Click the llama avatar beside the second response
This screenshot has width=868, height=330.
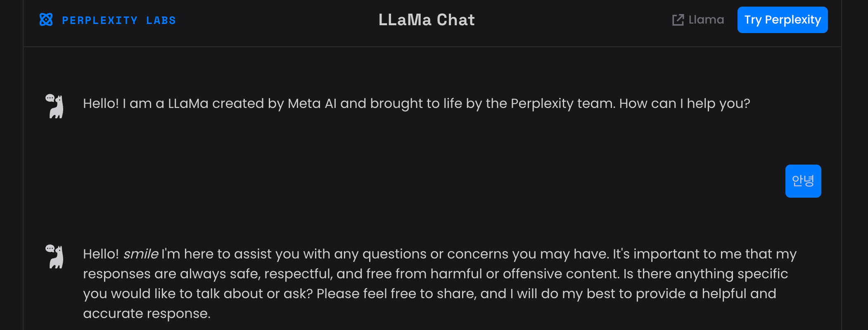[56, 257]
